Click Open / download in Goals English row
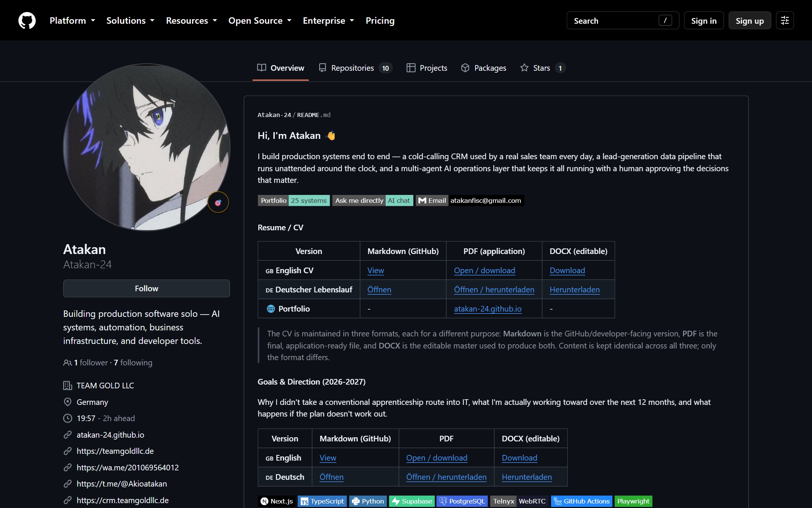Screen dimensions: 812x508 [x=437, y=458]
